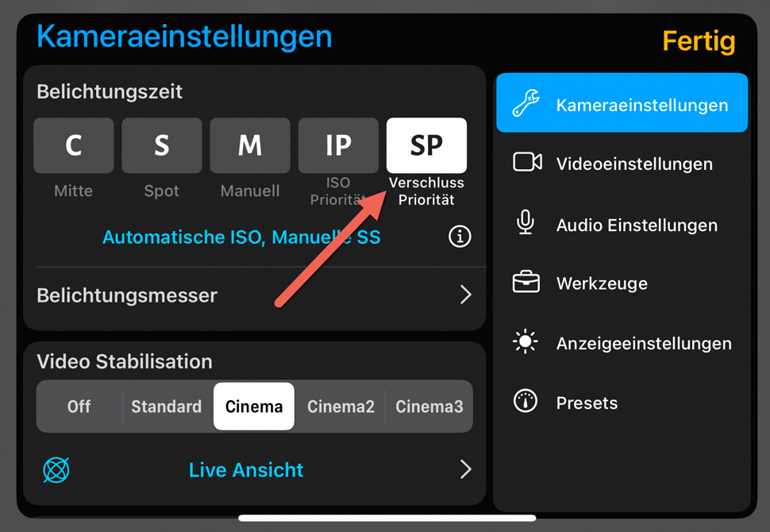The image size is (770, 532).
Task: Select the C Mitte exposure mode
Action: coord(74,145)
